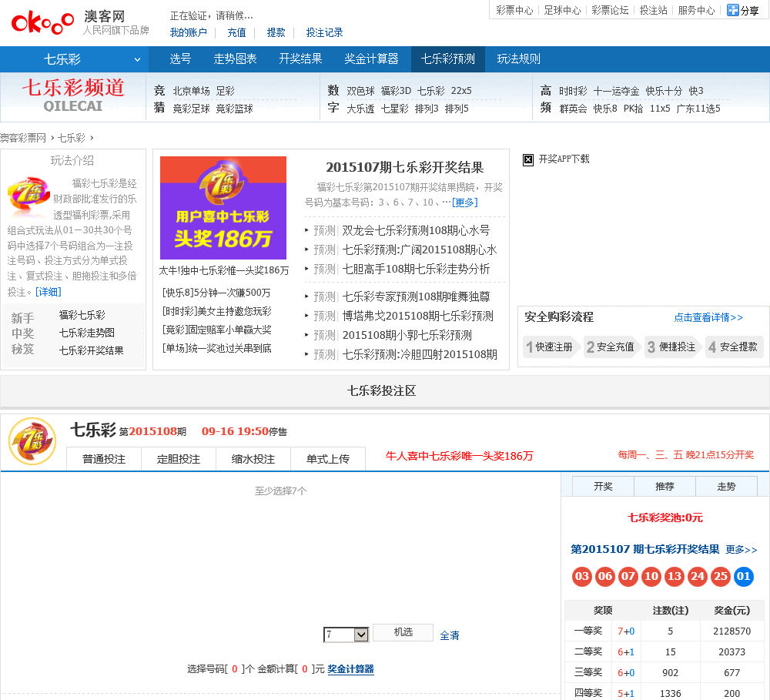
Task: Click red ball number 24
Action: (x=698, y=577)
